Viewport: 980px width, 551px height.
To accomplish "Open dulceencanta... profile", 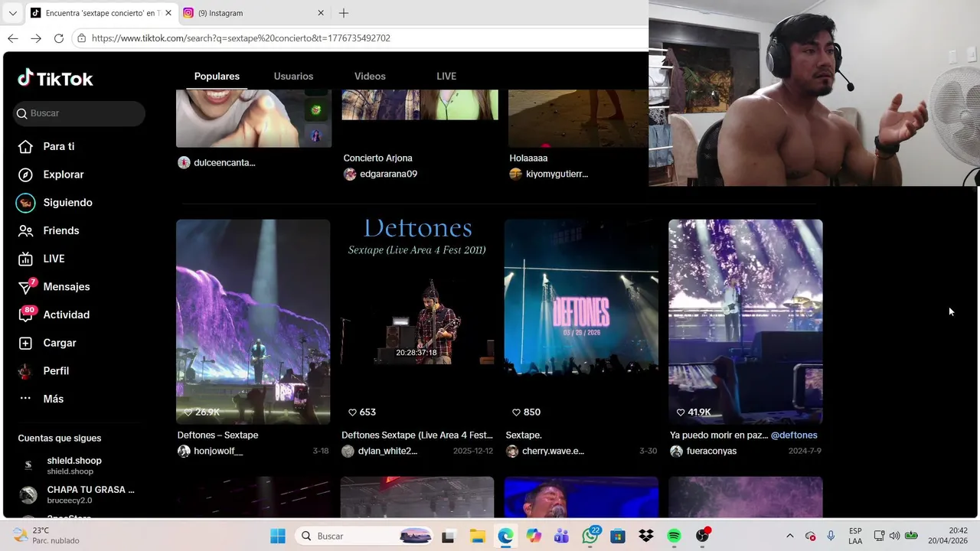I will point(217,163).
